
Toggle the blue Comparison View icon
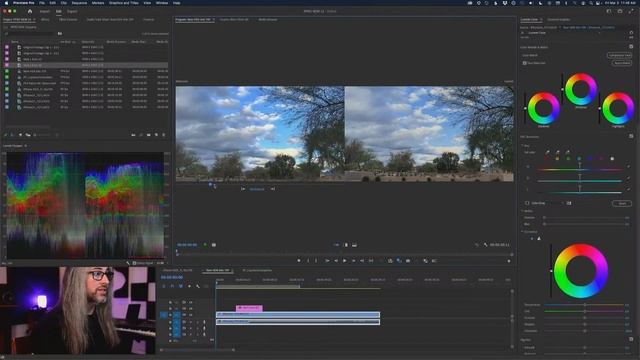click(399, 260)
